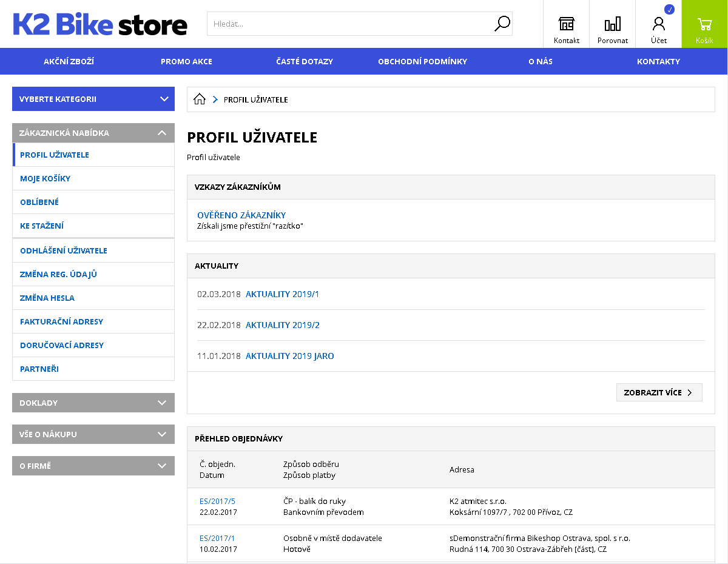728x564 pixels.
Task: Open Moje košíky in the sidebar
Action: (x=93, y=178)
